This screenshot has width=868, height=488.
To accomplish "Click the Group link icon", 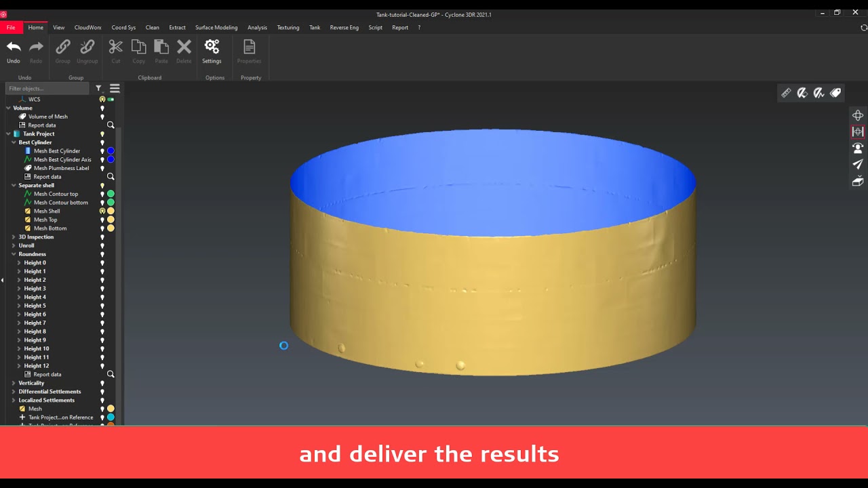I will point(62,47).
